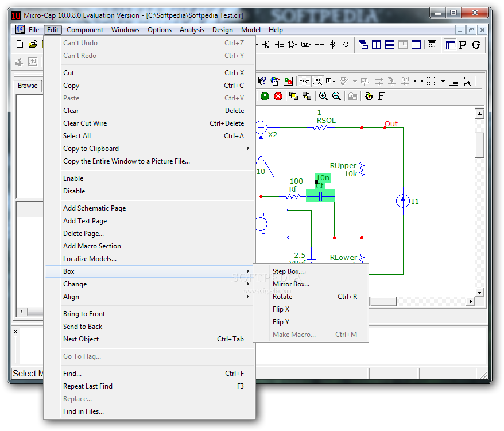Click the P toolbar icon
The height and width of the screenshot is (431, 504).
(463, 45)
